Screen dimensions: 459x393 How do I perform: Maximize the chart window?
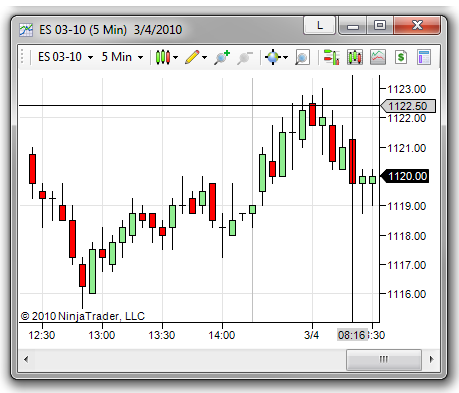pyautogui.click(x=380, y=25)
